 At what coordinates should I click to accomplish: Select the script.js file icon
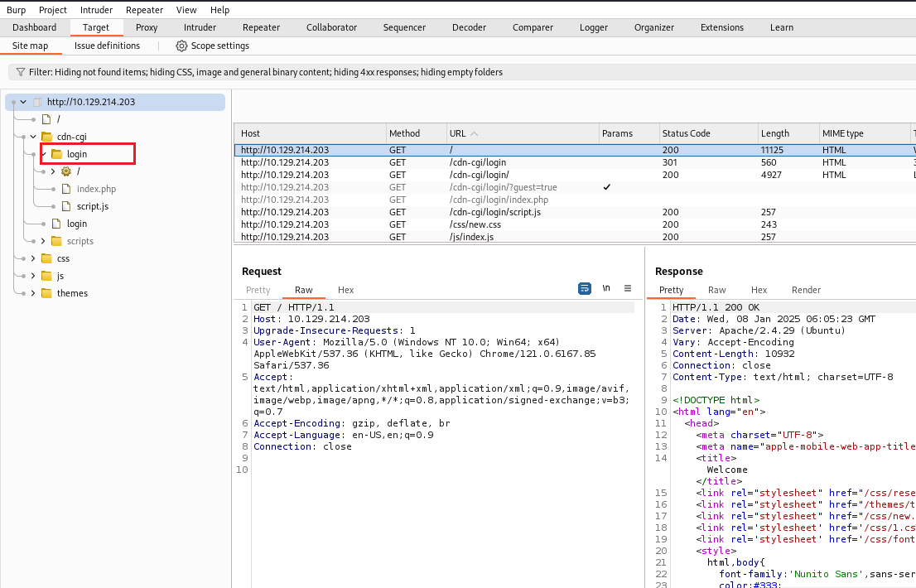66,206
